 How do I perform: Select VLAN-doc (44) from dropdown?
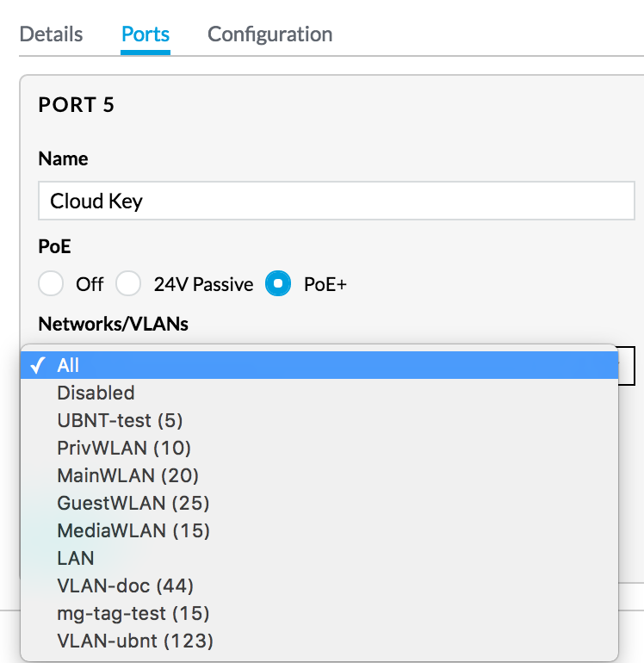tap(319, 586)
